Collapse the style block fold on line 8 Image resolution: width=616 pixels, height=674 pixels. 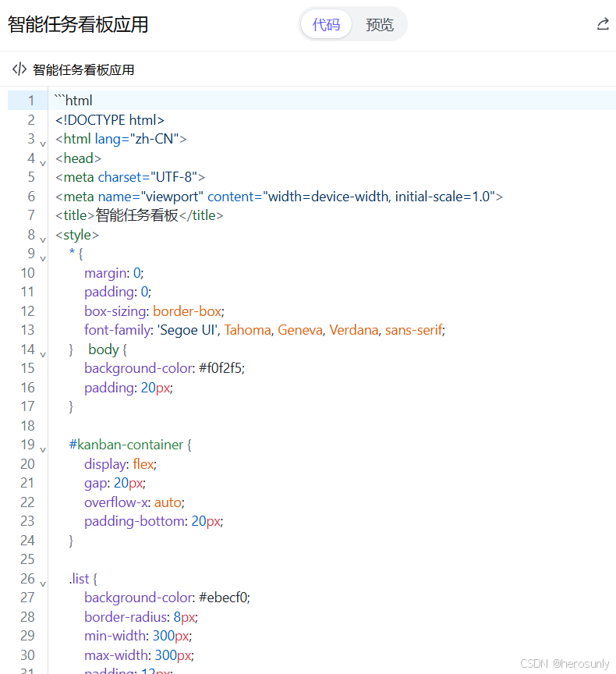tap(43, 239)
